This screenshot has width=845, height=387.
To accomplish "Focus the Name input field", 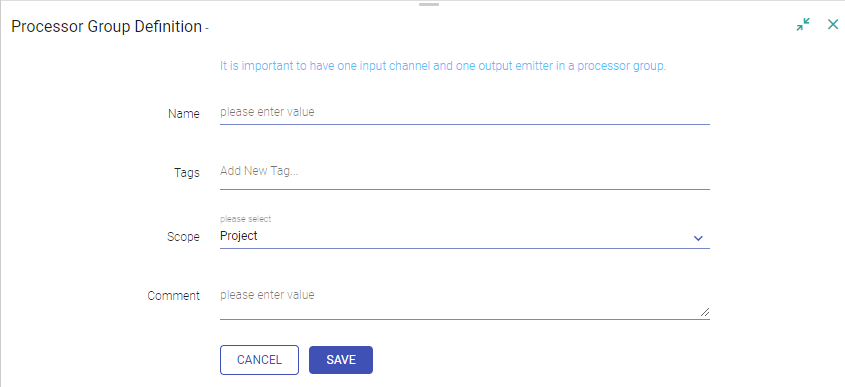I will coord(465,113).
